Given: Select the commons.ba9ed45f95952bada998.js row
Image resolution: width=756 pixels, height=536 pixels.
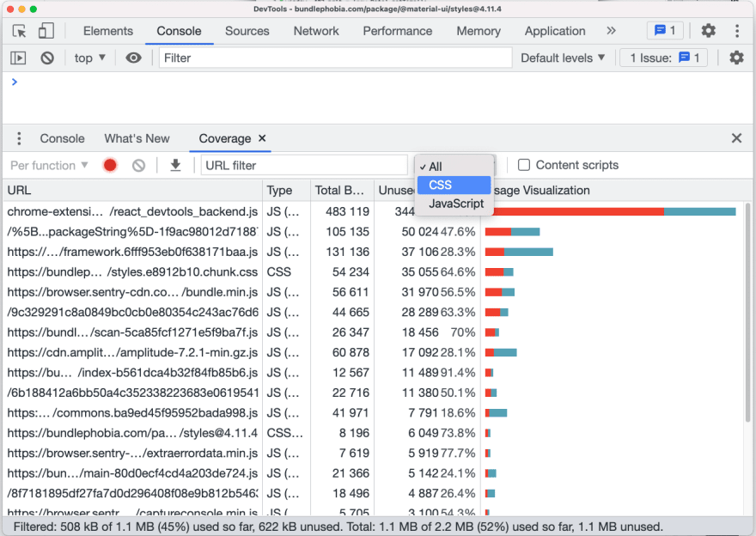Looking at the screenshot, I should pos(374,413).
